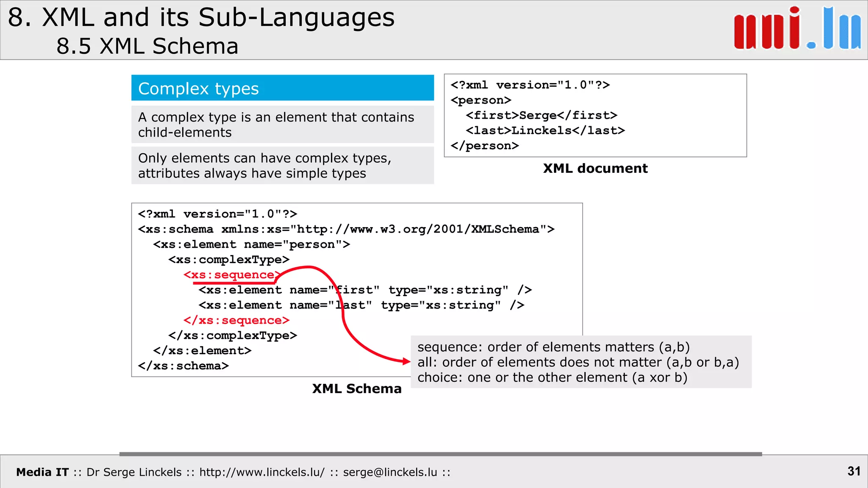The image size is (868, 488).
Task: Click the closing </xs:complexType> line
Action: 233,335
